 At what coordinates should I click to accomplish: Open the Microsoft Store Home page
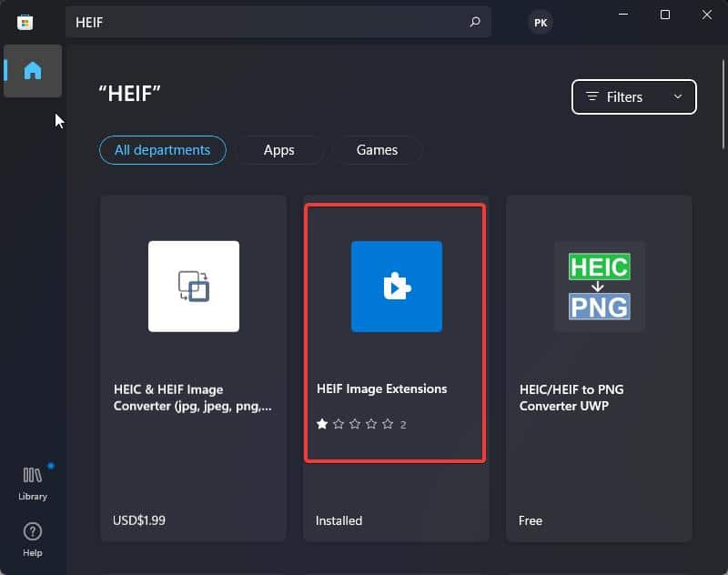[33, 71]
